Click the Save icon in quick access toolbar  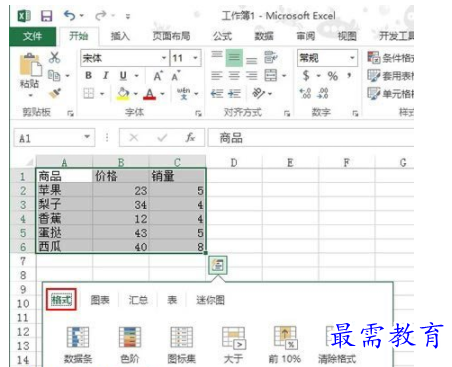tap(47, 16)
